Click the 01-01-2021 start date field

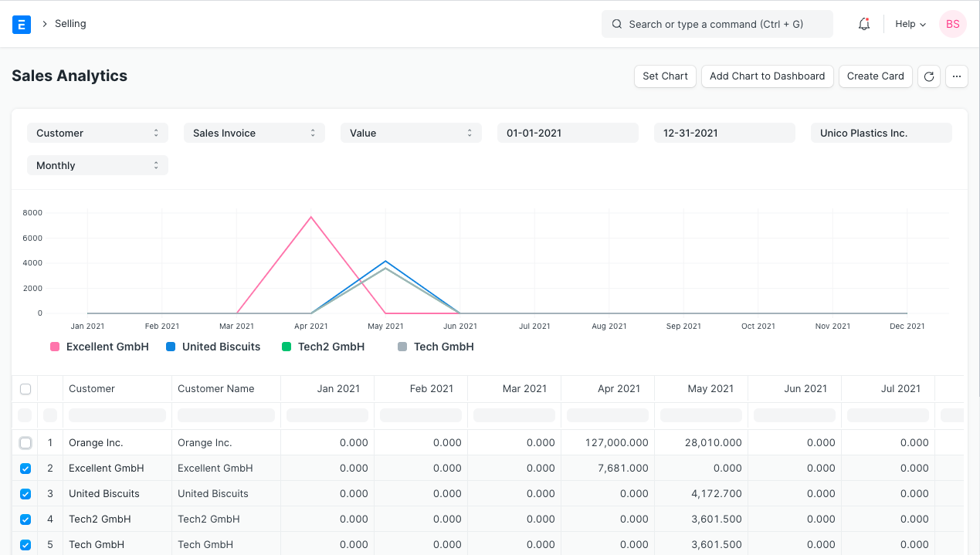tap(568, 133)
